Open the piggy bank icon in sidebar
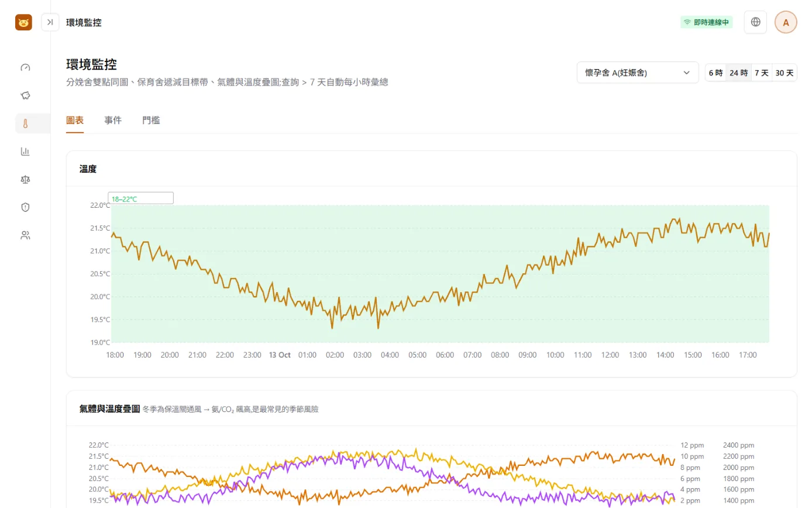 click(x=25, y=95)
